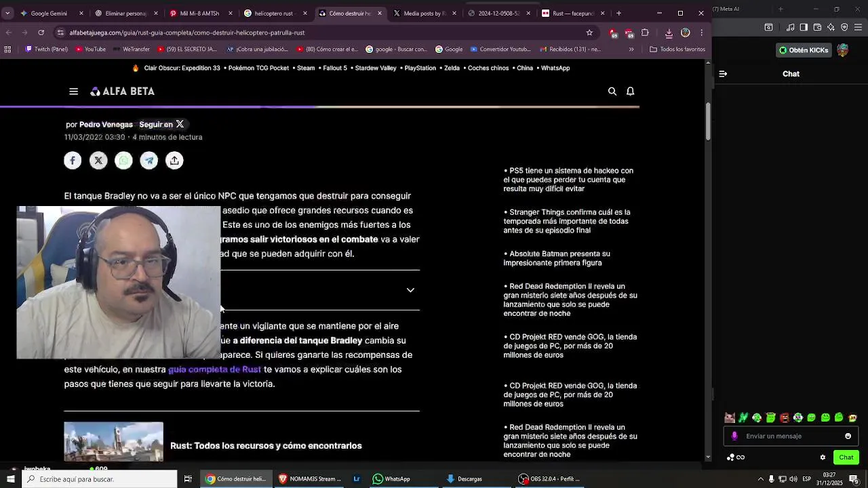
Task: Open the generic share options icon
Action: (174, 161)
